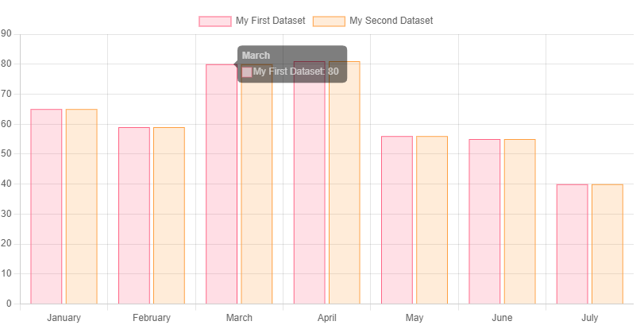Click January's orange Second Dataset bar
This screenshot has height=329, width=644.
pos(81,207)
